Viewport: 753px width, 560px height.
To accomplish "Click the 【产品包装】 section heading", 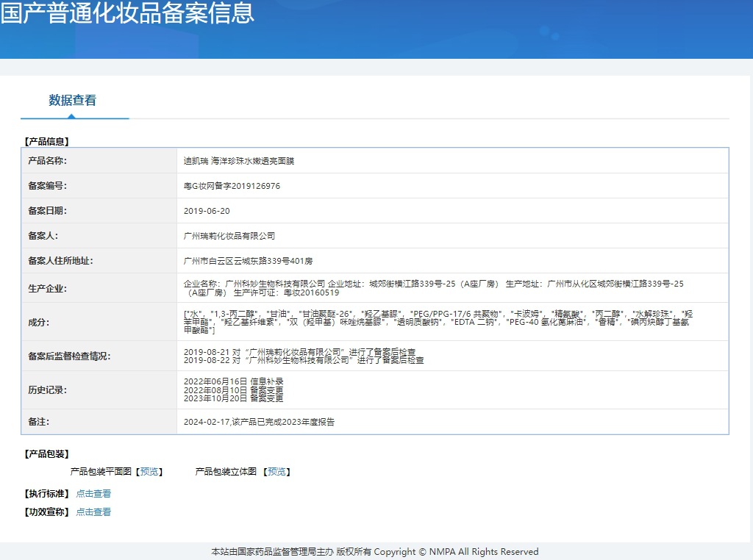I will 46,454.
